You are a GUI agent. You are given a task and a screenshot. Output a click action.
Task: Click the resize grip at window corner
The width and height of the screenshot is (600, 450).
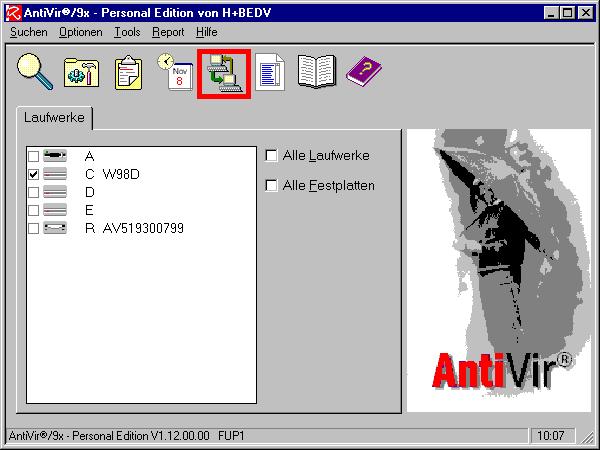click(x=587, y=437)
